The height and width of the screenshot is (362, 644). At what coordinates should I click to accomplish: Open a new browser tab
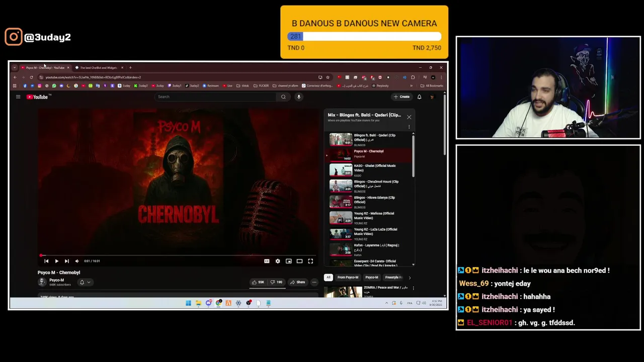point(130,67)
